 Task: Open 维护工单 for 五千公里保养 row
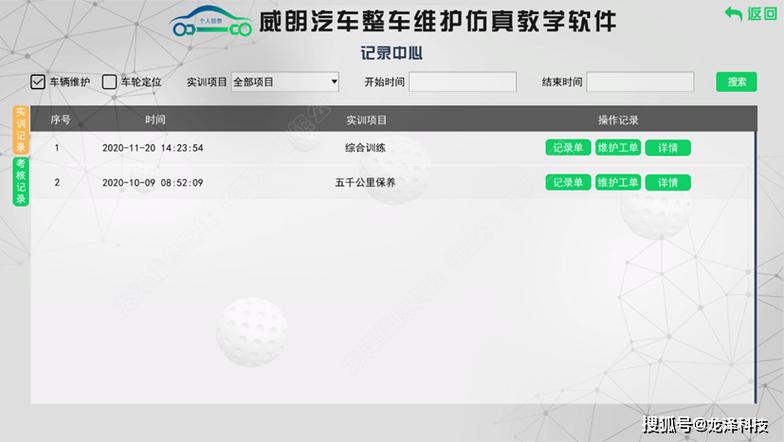[618, 182]
